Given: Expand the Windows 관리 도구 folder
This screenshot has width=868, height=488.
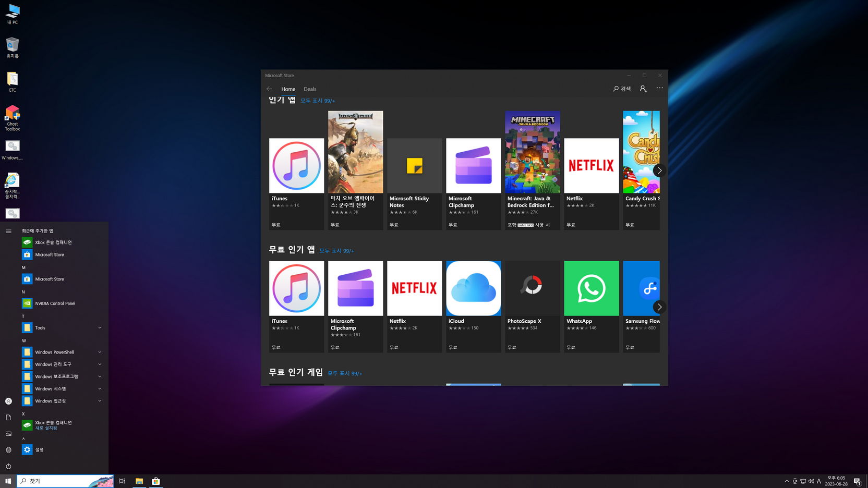Looking at the screenshot, I should tap(63, 364).
